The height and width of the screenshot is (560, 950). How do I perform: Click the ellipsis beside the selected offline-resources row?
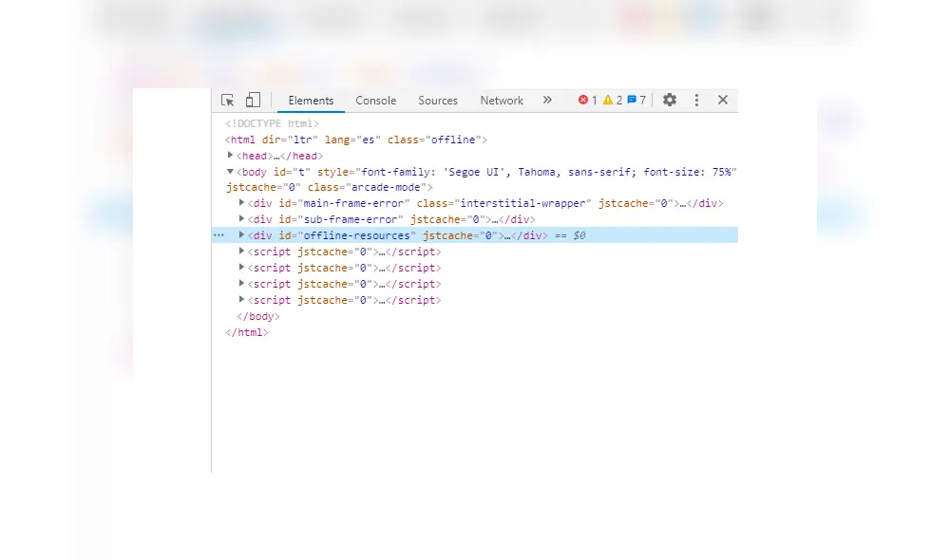(x=219, y=234)
